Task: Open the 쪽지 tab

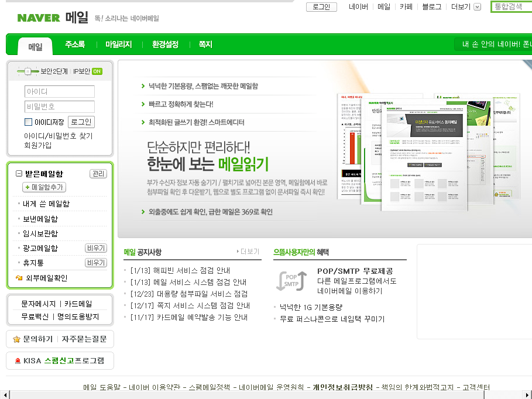Action: point(205,44)
